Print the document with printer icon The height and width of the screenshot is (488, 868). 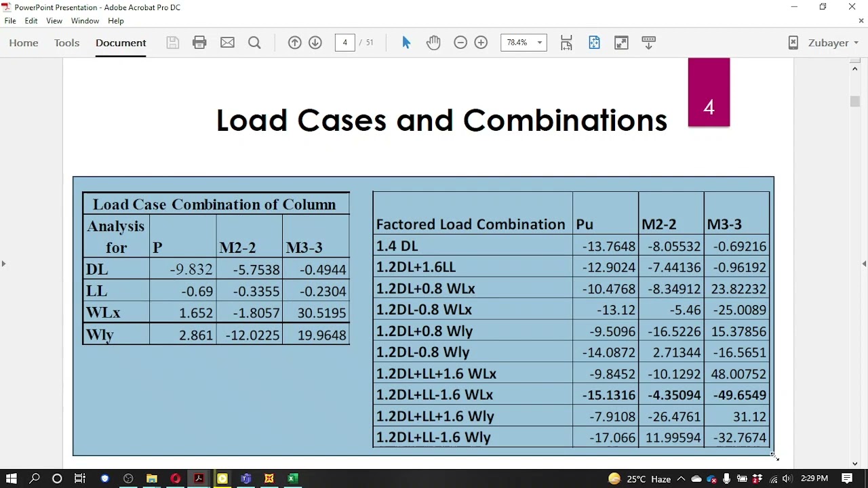(x=199, y=43)
